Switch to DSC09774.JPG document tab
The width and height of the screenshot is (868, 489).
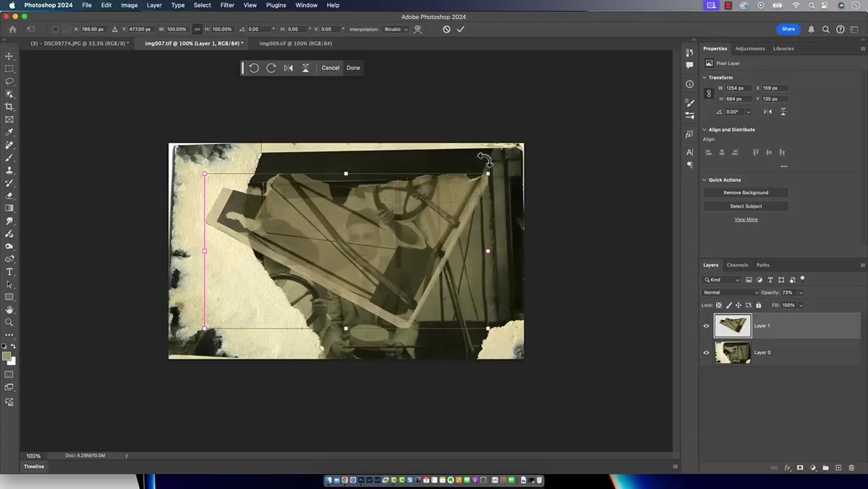coord(80,43)
